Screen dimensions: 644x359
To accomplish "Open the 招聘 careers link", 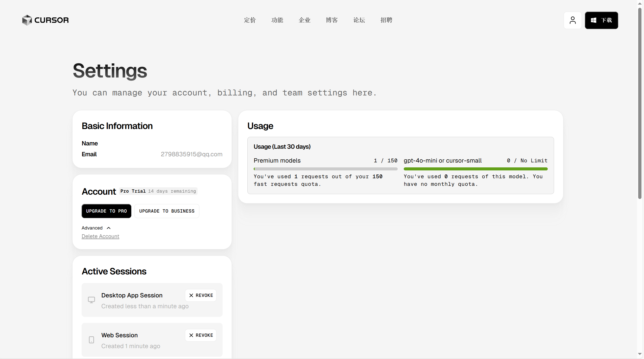I will [386, 20].
